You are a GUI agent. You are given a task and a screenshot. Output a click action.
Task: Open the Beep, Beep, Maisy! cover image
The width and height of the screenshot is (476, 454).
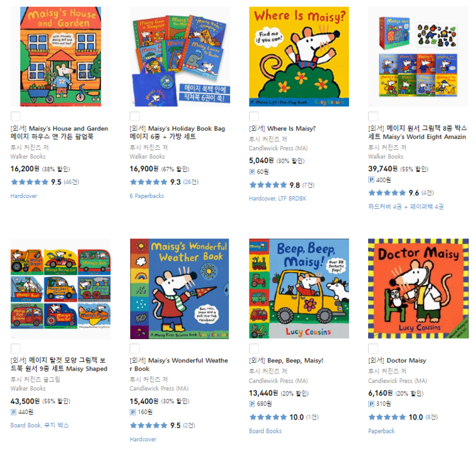point(299,288)
